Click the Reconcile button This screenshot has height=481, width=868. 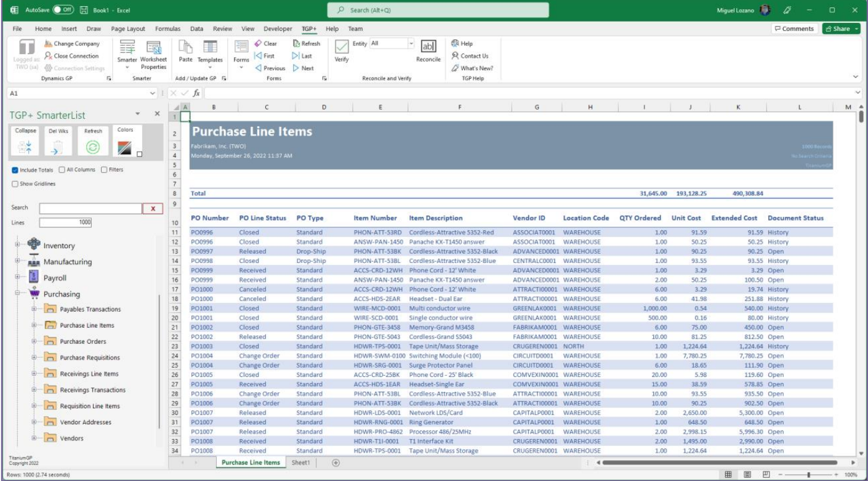tap(428, 52)
